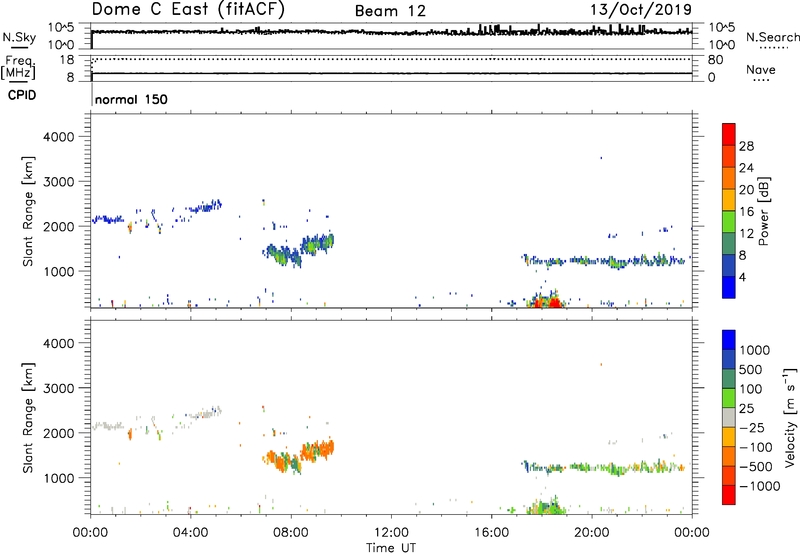
Task: Click the 'Velocity [m s-1]' color bar title
Action: pyautogui.click(x=790, y=417)
